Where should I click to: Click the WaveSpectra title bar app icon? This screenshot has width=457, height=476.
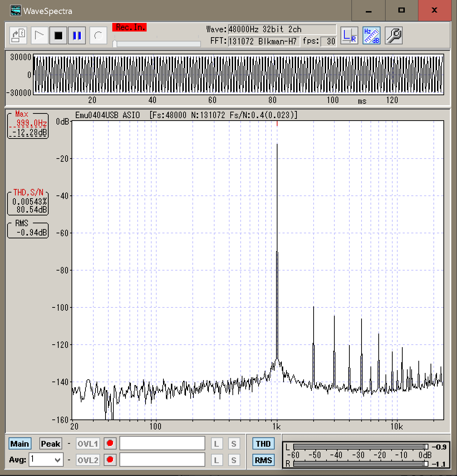(15, 10)
